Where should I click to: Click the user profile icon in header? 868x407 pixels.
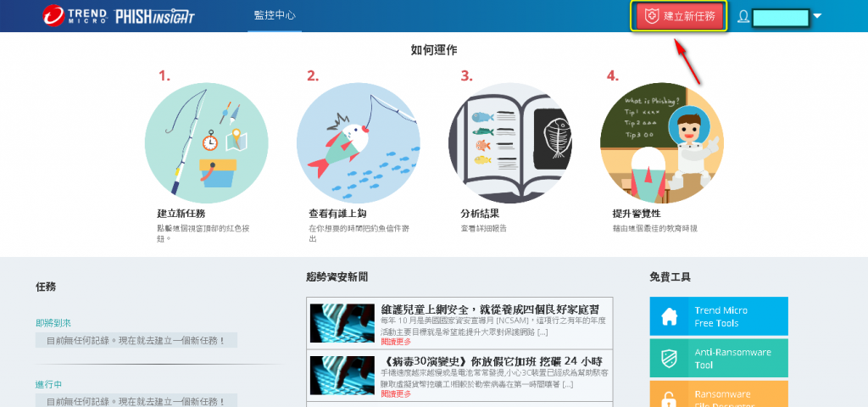(743, 17)
